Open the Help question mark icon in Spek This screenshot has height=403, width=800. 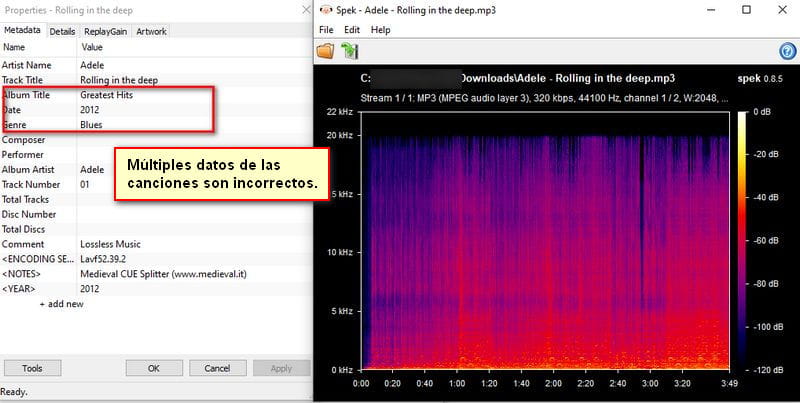[788, 51]
